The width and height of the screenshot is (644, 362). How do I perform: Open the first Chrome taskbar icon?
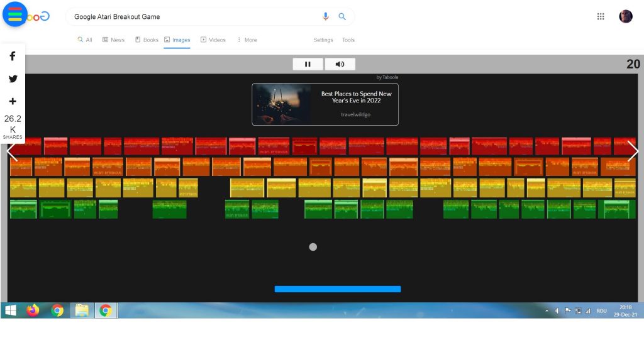[57, 310]
